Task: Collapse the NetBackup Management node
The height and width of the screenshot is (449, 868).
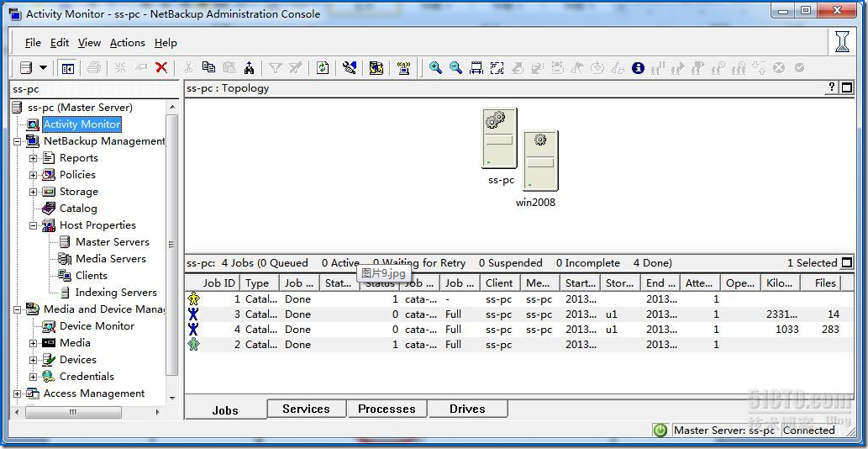Action: 17,142
